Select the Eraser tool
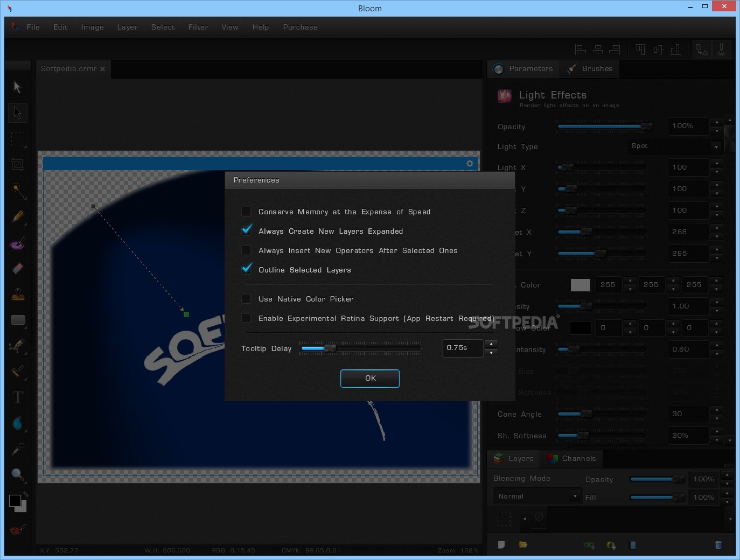 (18, 268)
